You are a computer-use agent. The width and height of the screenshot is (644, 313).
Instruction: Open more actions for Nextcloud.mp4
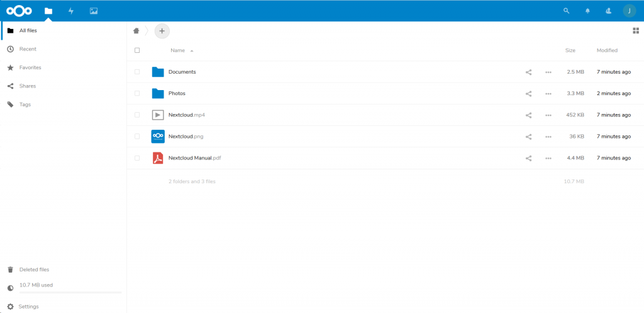tap(548, 115)
